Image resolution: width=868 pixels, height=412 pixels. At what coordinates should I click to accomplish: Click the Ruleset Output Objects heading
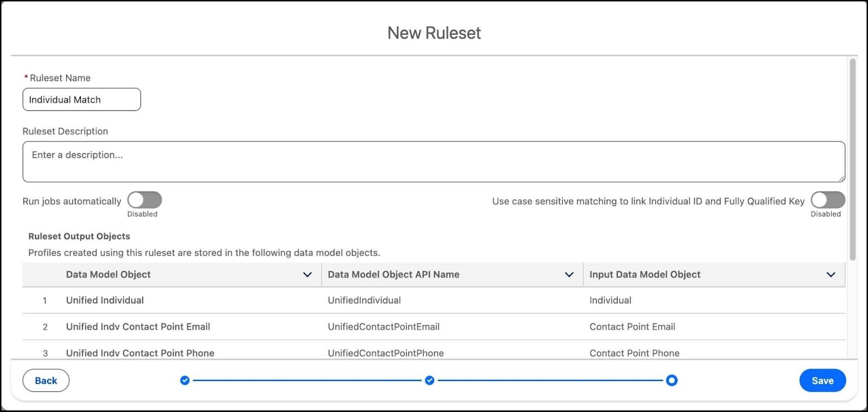click(x=79, y=236)
